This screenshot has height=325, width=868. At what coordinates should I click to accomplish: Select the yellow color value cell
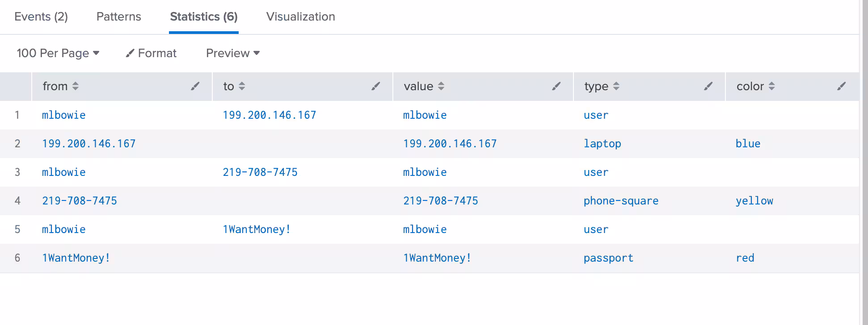[754, 201]
